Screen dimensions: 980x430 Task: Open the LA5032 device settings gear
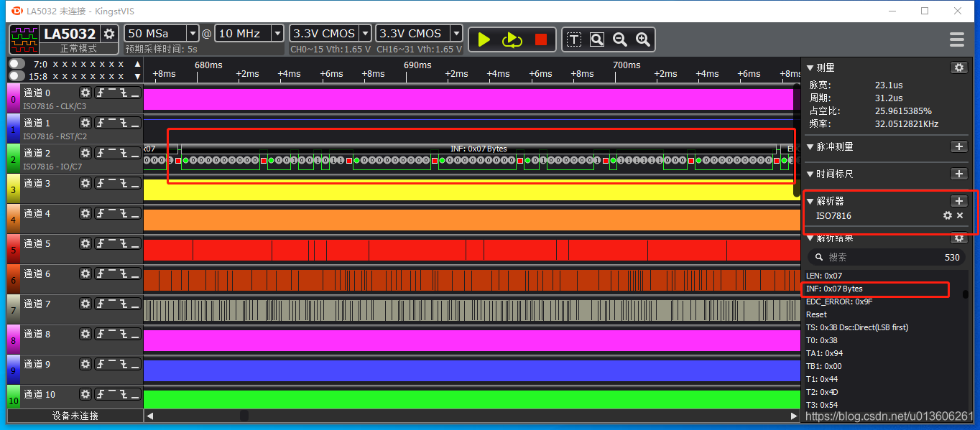109,34
